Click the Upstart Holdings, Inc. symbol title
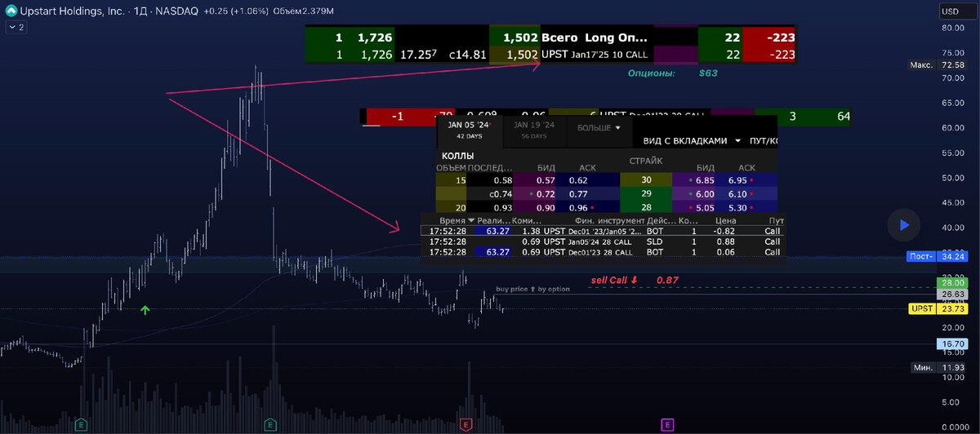 point(73,12)
